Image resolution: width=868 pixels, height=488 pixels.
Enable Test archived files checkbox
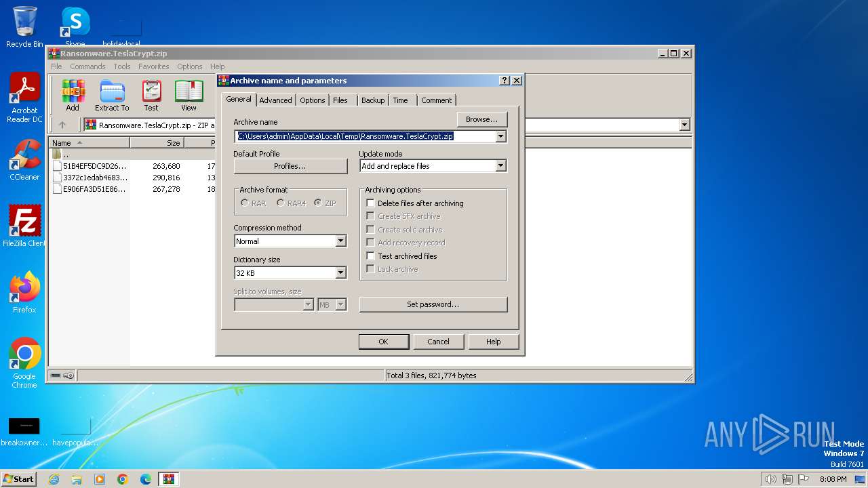pyautogui.click(x=370, y=256)
